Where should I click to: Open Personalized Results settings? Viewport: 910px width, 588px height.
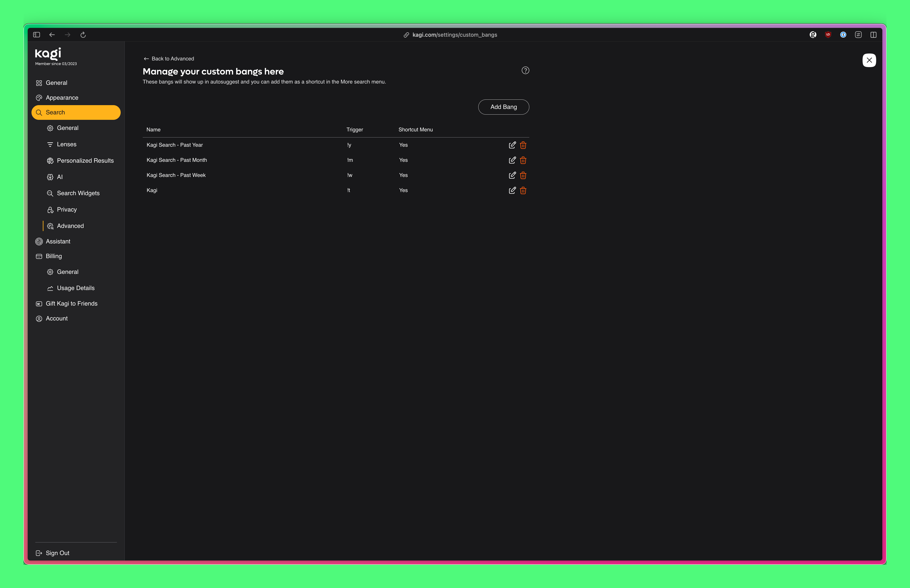coord(85,161)
